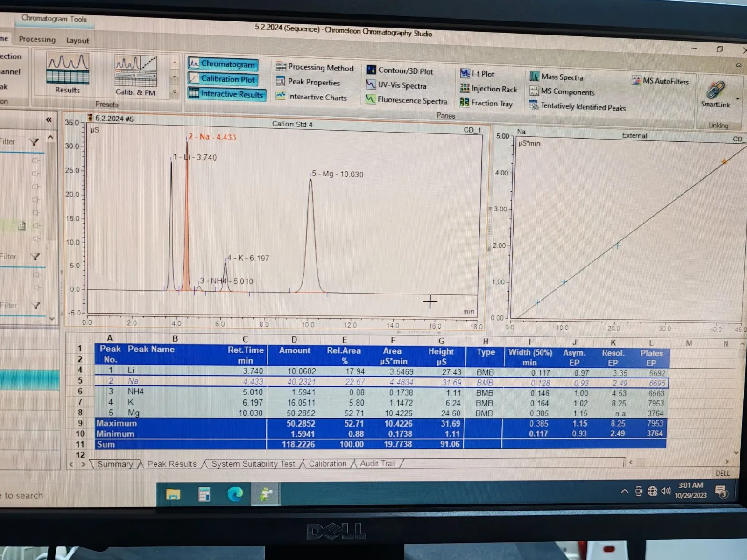Open the Layout ribbon tab
The image size is (747, 560).
coord(78,41)
